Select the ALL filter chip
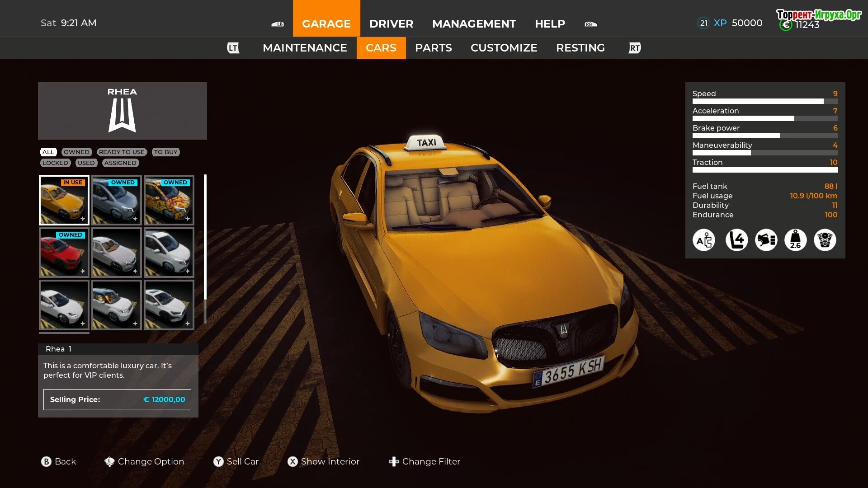 48,152
